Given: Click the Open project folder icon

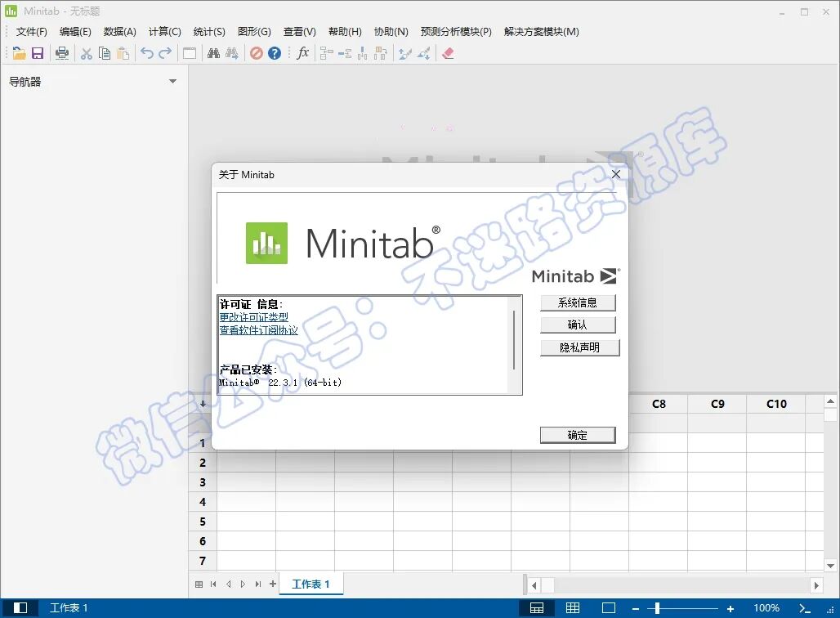Looking at the screenshot, I should [19, 53].
